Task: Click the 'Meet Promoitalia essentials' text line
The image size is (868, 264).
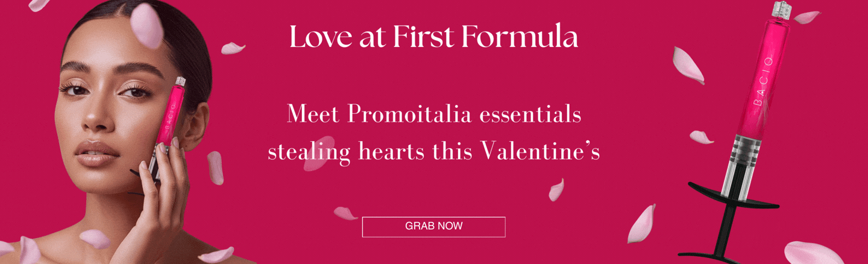Action: click(433, 115)
